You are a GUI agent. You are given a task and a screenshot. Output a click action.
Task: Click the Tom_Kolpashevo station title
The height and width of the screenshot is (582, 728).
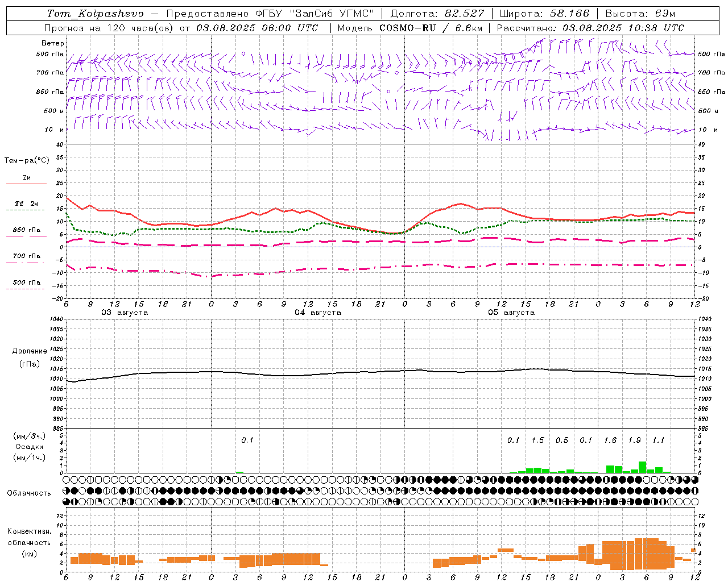tap(95, 14)
